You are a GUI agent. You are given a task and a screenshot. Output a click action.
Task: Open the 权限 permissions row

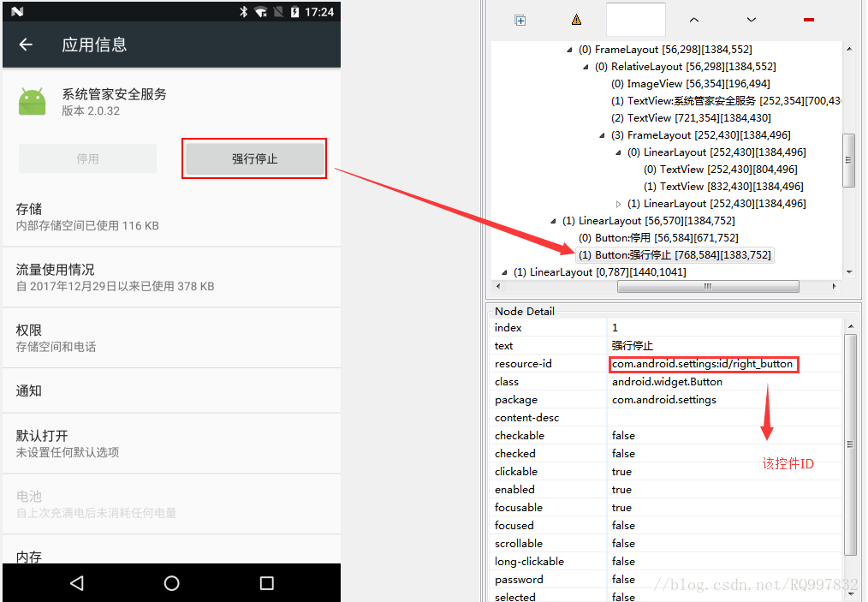[171, 338]
